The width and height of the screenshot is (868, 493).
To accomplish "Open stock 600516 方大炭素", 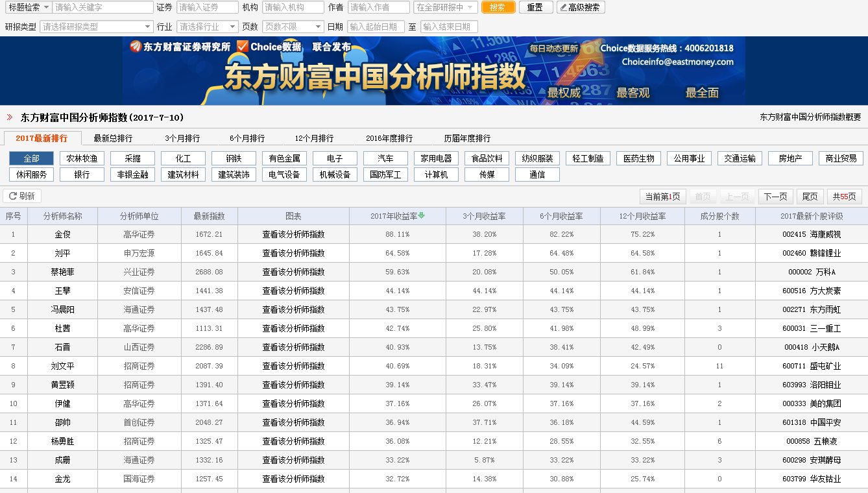I will tap(812, 291).
